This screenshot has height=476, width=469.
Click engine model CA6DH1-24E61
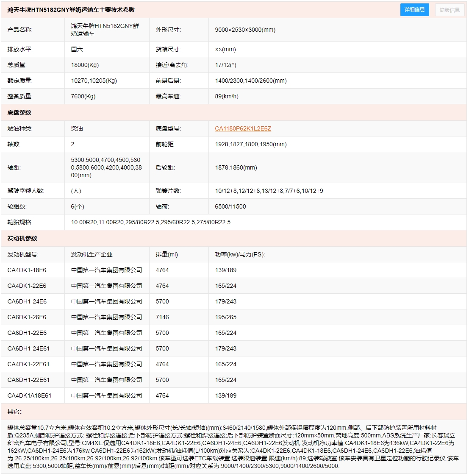click(x=28, y=348)
